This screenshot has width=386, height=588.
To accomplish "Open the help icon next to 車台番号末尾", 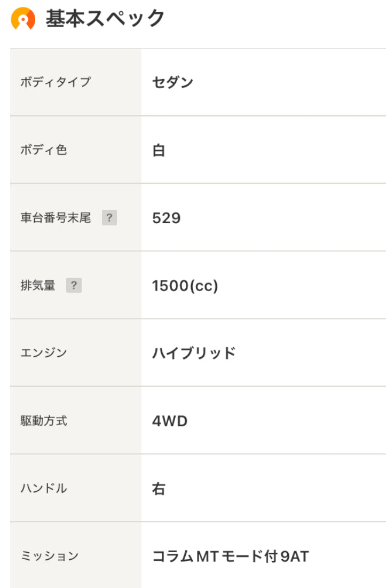I will coord(109,217).
